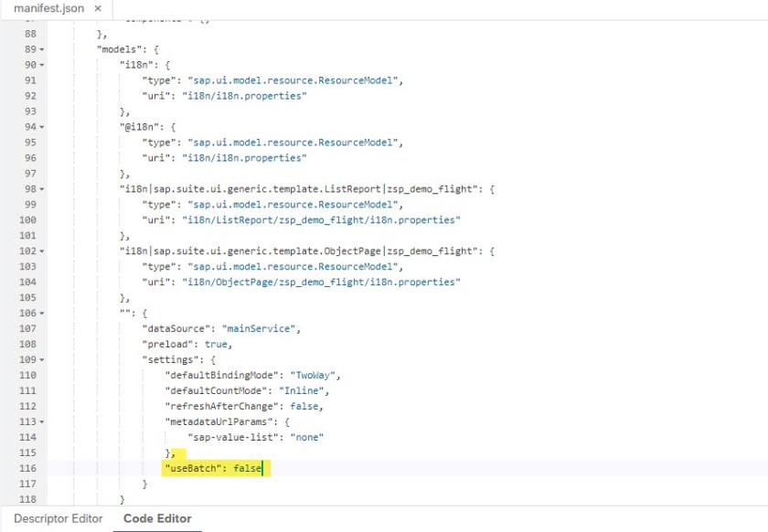Click the "defaultCountMode" key
Image resolution: width=768 pixels, height=532 pixels.
coord(219,391)
